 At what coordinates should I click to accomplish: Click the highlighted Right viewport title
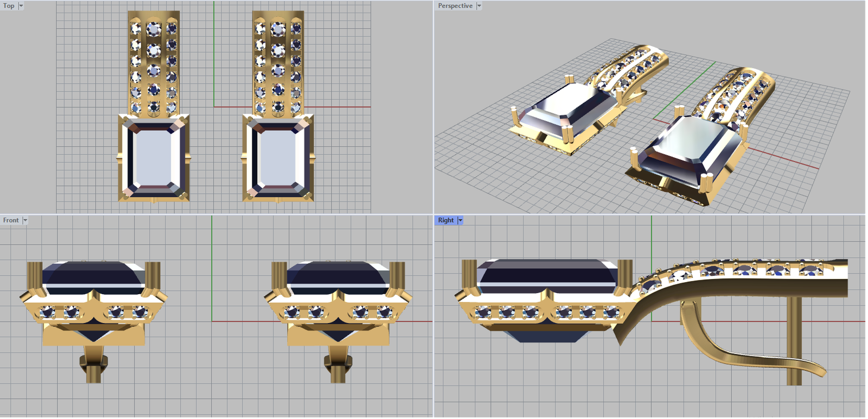point(445,220)
